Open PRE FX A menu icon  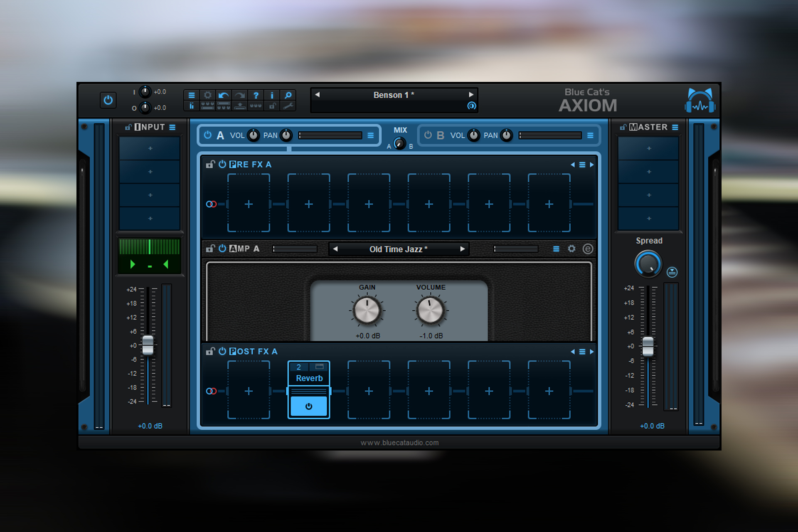582,165
